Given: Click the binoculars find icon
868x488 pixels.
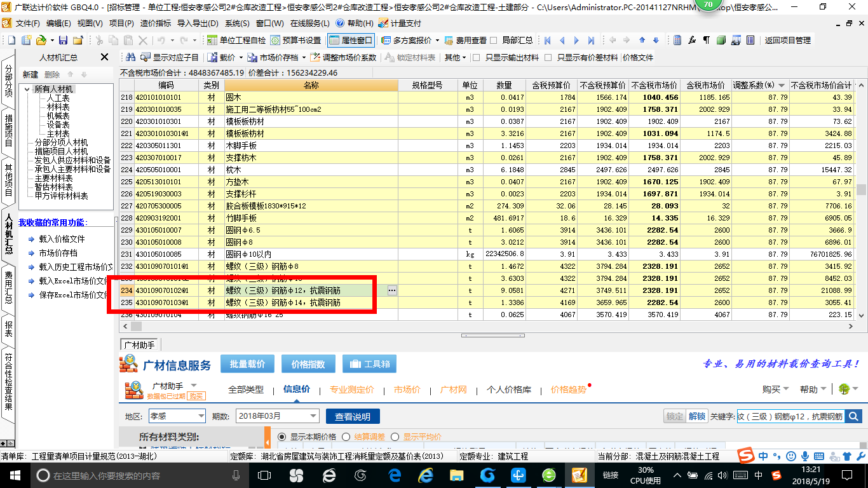Looking at the screenshot, I should tap(130, 57).
